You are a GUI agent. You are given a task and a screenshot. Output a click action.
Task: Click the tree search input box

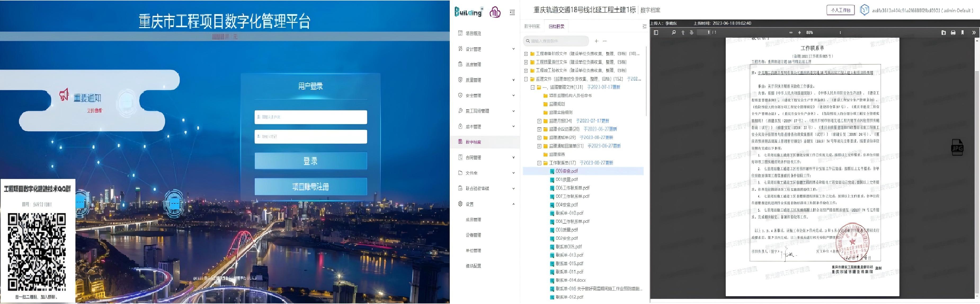click(556, 41)
